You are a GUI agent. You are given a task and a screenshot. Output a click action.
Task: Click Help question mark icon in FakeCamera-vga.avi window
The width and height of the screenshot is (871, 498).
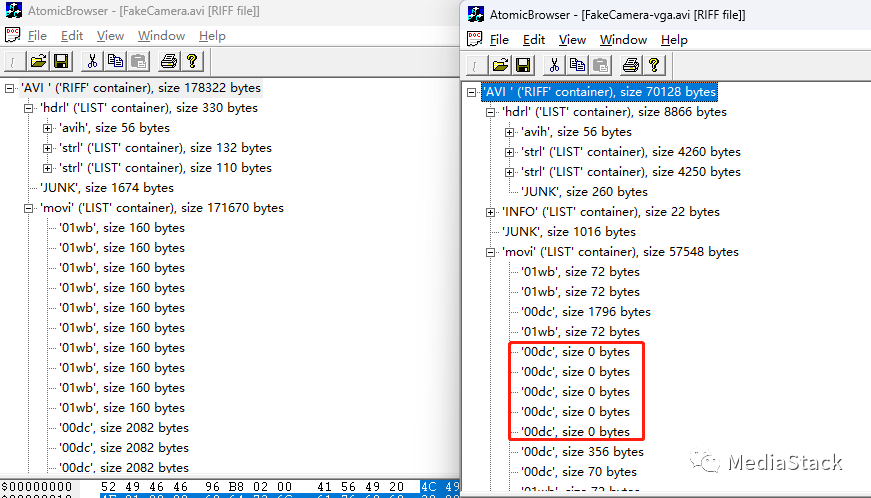(x=653, y=65)
